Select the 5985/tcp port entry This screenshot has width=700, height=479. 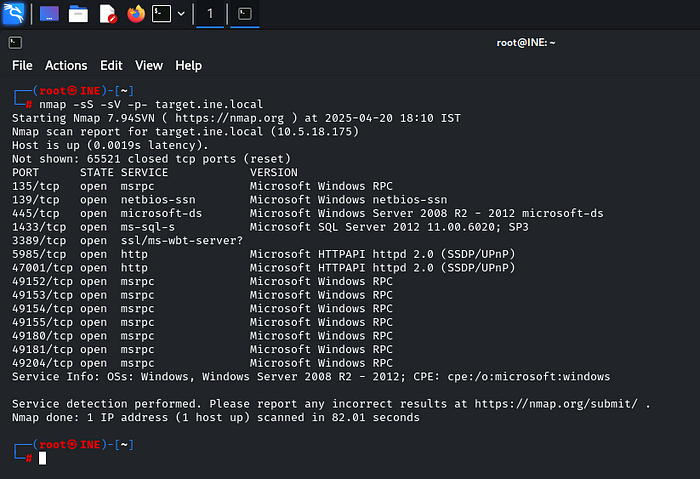pos(39,254)
